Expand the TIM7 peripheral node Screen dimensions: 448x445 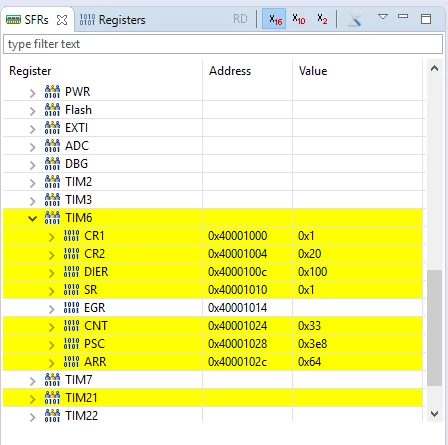tap(32, 381)
